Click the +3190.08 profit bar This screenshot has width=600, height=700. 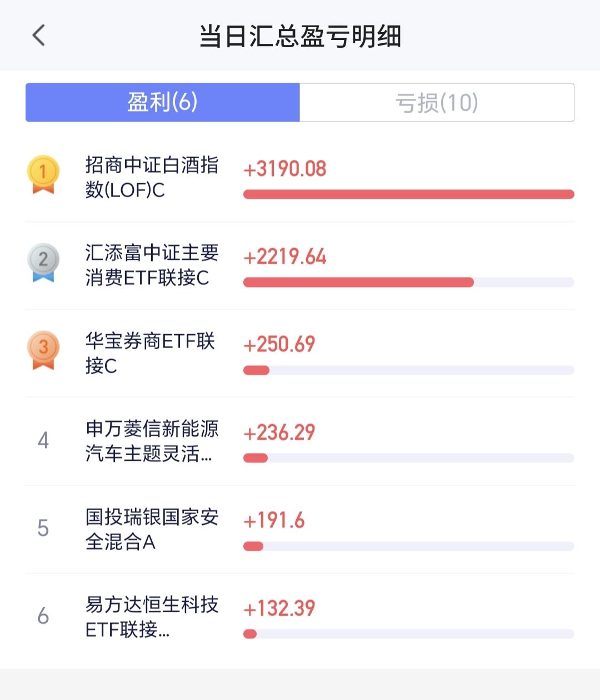tap(409, 194)
